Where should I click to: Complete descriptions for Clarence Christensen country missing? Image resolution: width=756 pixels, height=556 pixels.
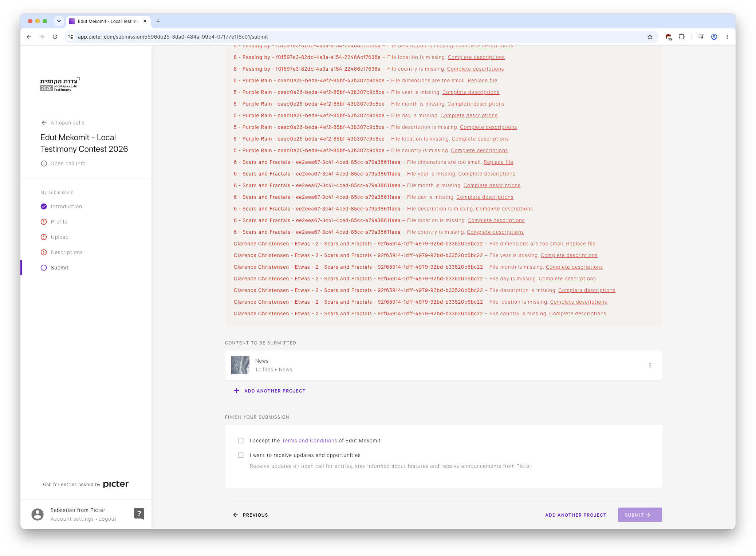(x=578, y=314)
